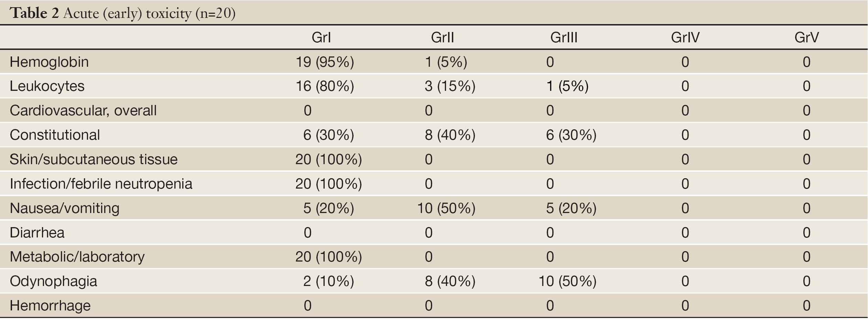The image size is (868, 319).
Task: Click the Table 2 title text
Action: 122,13
